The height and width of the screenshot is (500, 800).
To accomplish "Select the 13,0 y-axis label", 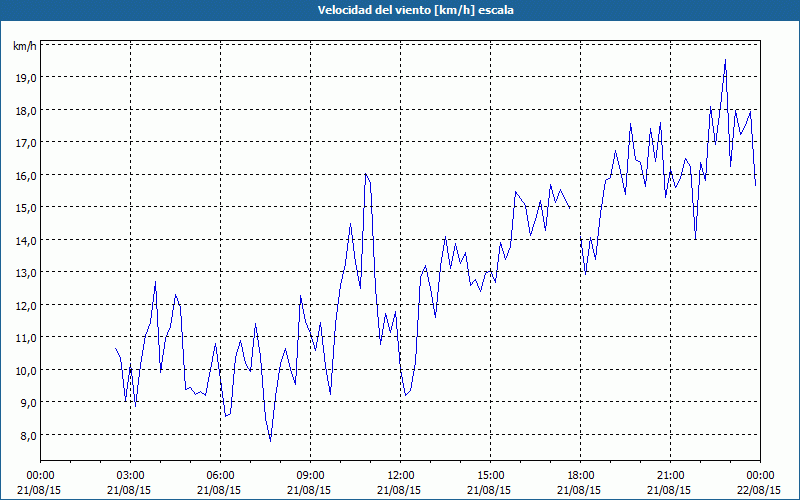I will pos(26,272).
